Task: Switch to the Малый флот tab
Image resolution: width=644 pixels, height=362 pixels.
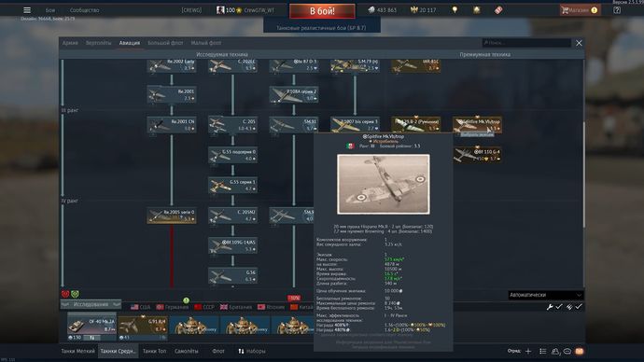Action: (x=205, y=43)
